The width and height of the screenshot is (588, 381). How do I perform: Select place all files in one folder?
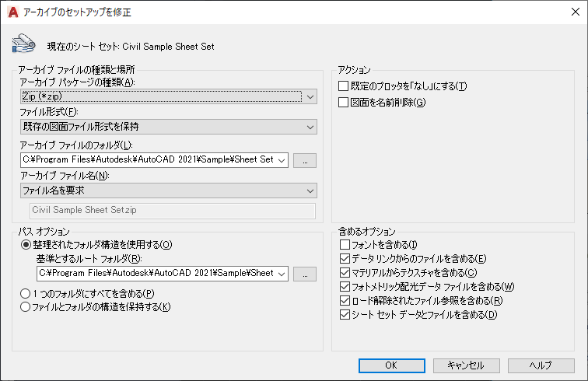point(25,293)
